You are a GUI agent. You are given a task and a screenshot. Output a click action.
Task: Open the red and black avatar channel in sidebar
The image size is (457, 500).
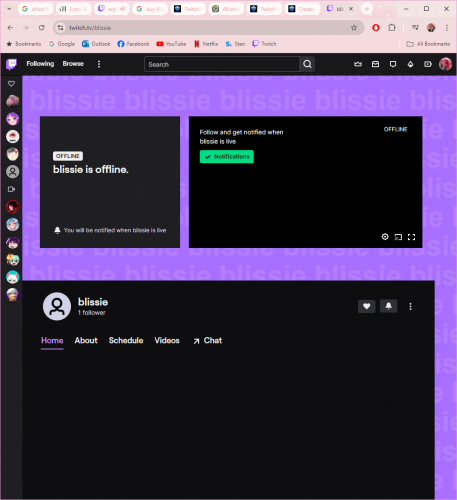click(x=13, y=207)
